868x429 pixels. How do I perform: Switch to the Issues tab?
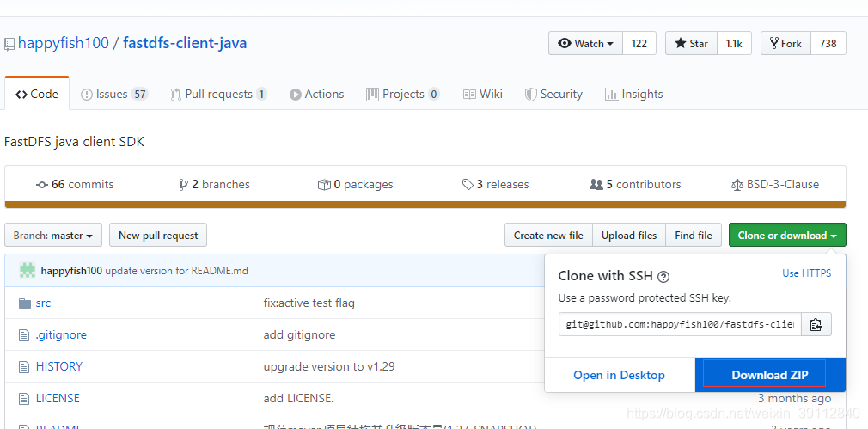pyautogui.click(x=113, y=94)
